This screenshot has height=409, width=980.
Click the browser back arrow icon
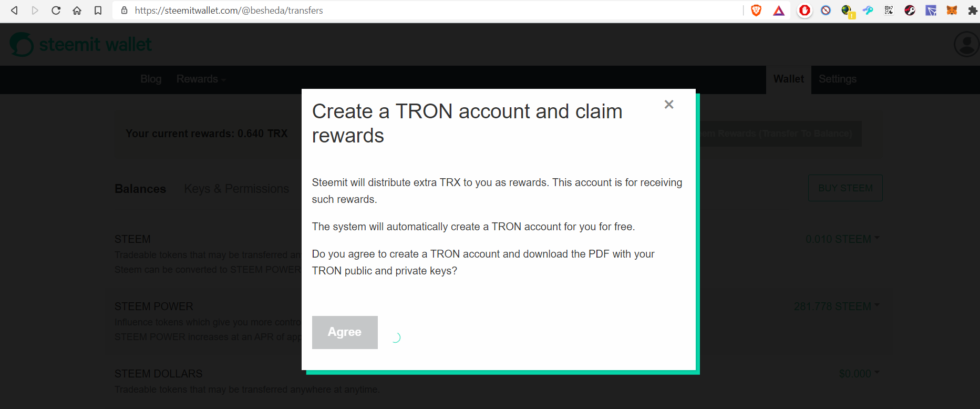pos(14,11)
